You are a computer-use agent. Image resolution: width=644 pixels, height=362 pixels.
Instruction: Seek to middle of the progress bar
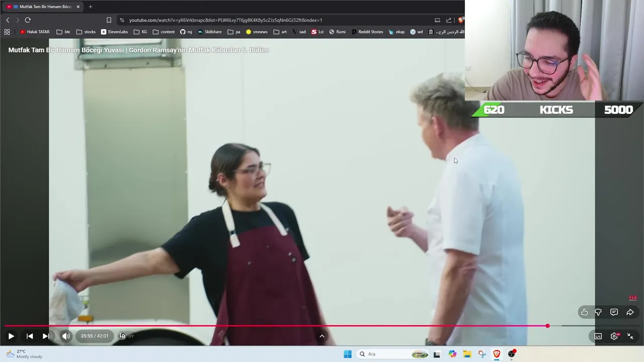tap(322, 326)
